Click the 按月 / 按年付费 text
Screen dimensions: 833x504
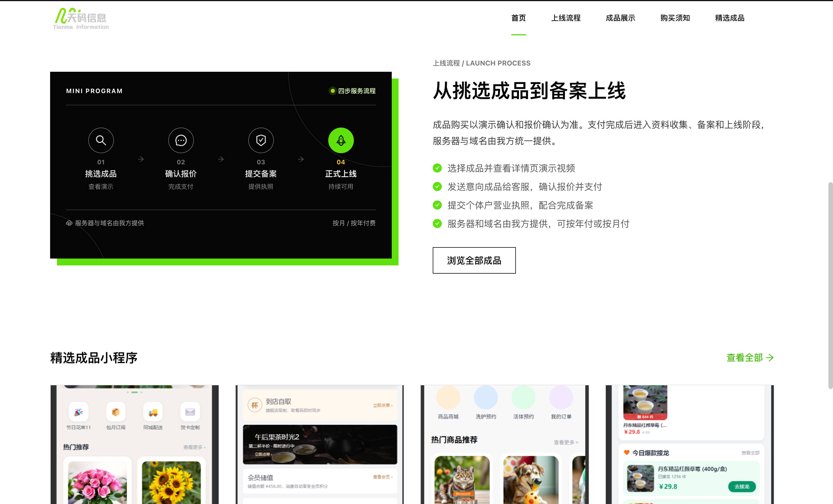pyautogui.click(x=354, y=223)
